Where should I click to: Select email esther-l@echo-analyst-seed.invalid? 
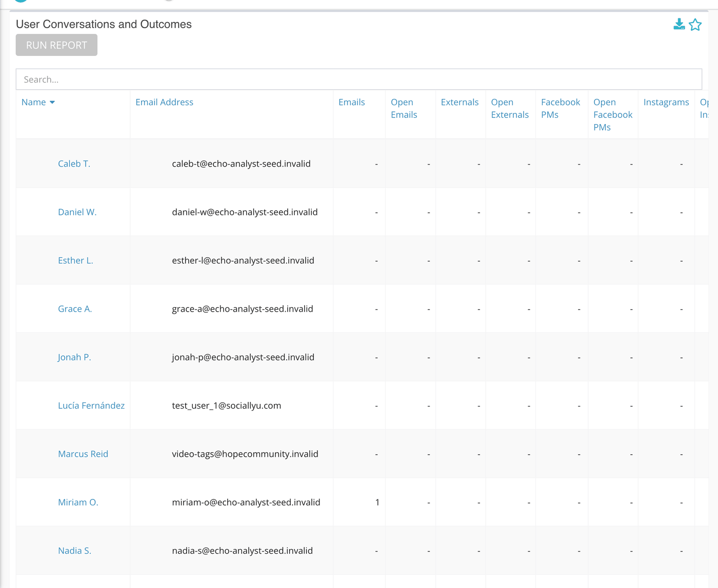pyautogui.click(x=243, y=260)
